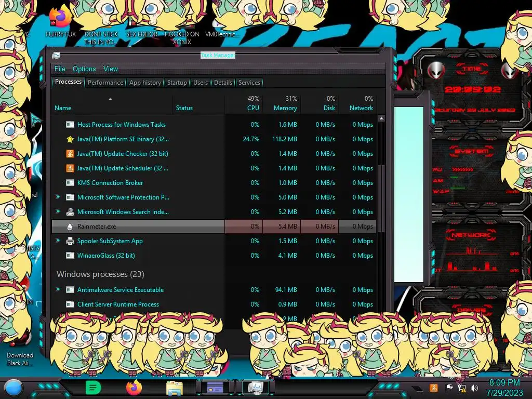Click the Rainmeter.exe droplet icon
This screenshot has width=532, height=399.
point(70,227)
